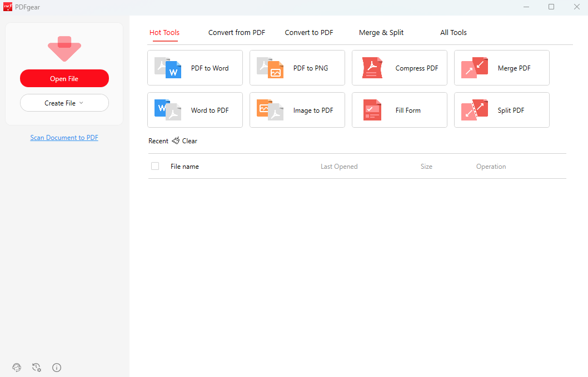Follow the Scan Document to PDF link
The image size is (588, 377).
point(64,138)
